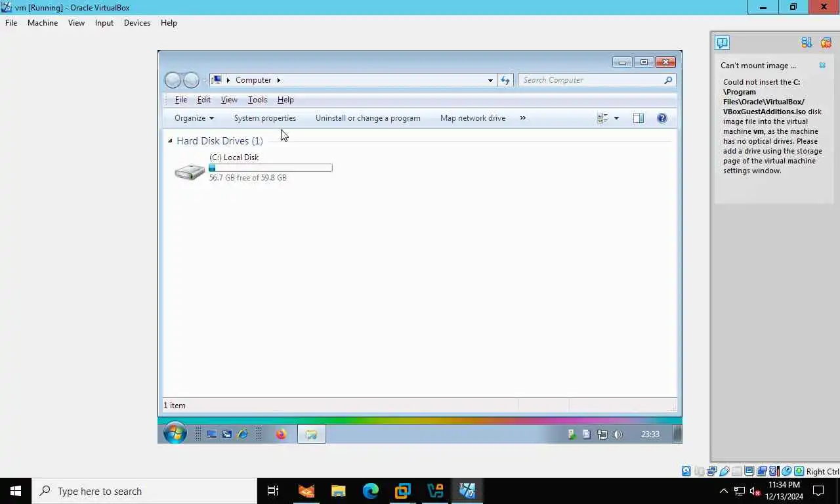The height and width of the screenshot is (504, 840).
Task: Click the display settings status icon
Action: [x=749, y=471]
